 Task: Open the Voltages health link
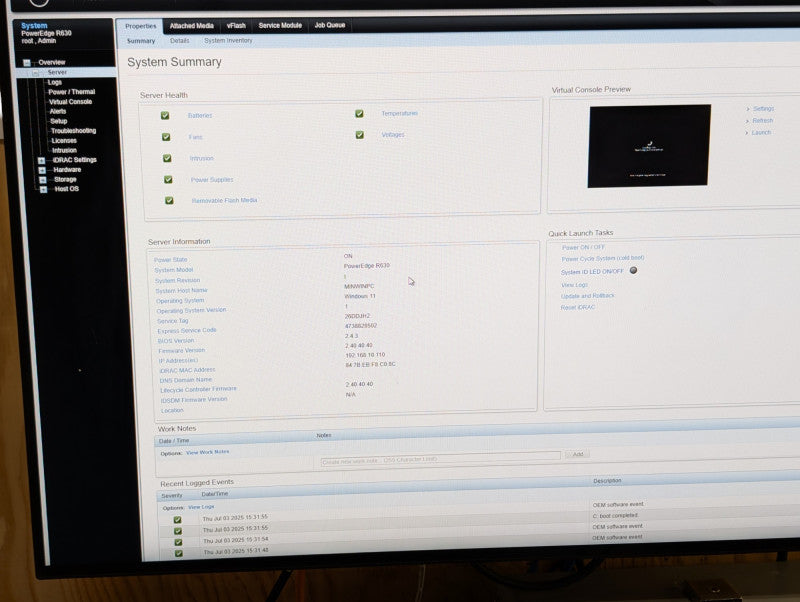tap(393, 135)
